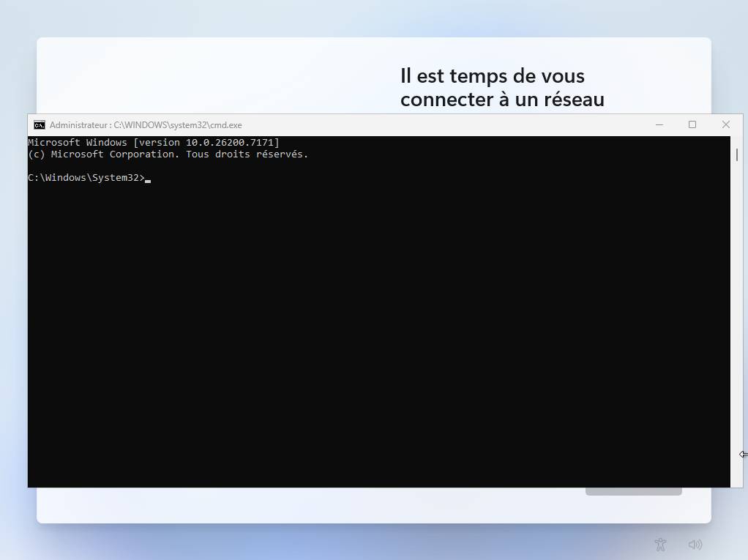Screen dimensions: 748x560
Task: Click the Microsoft Corporation copyright line
Action: coord(168,154)
